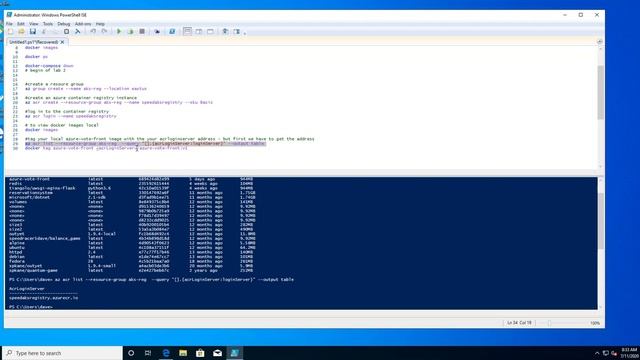Open the File menu
This screenshot has height=360, width=640.
coord(9,24)
